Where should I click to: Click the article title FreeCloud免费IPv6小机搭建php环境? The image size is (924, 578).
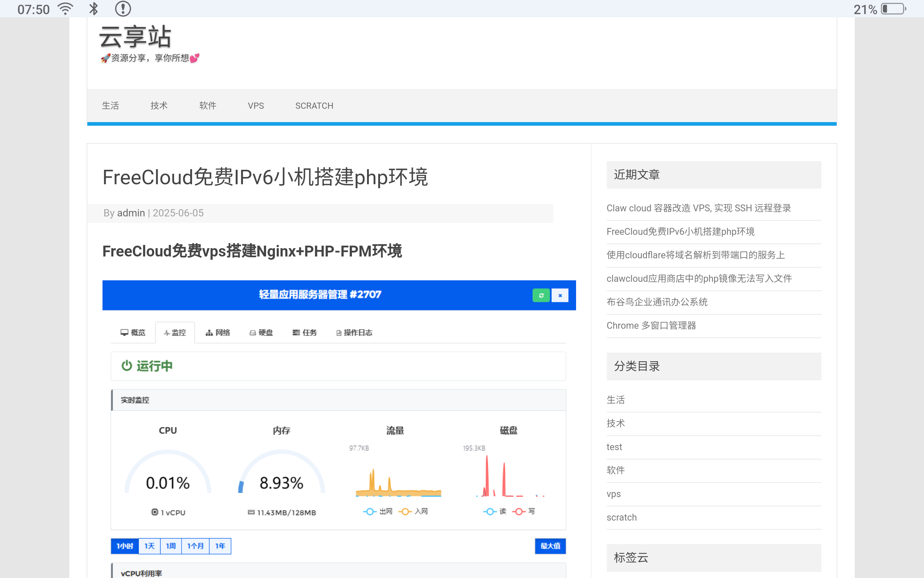coord(265,177)
